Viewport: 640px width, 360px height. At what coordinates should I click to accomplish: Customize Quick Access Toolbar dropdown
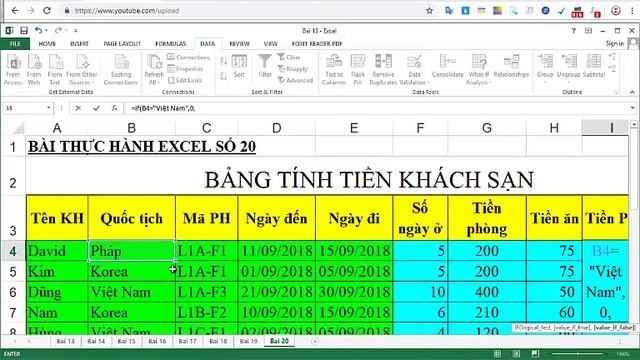coord(76,31)
